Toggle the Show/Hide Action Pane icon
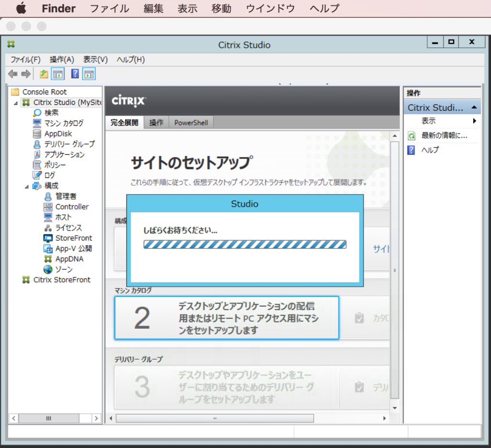This screenshot has height=448, width=491. click(x=89, y=74)
